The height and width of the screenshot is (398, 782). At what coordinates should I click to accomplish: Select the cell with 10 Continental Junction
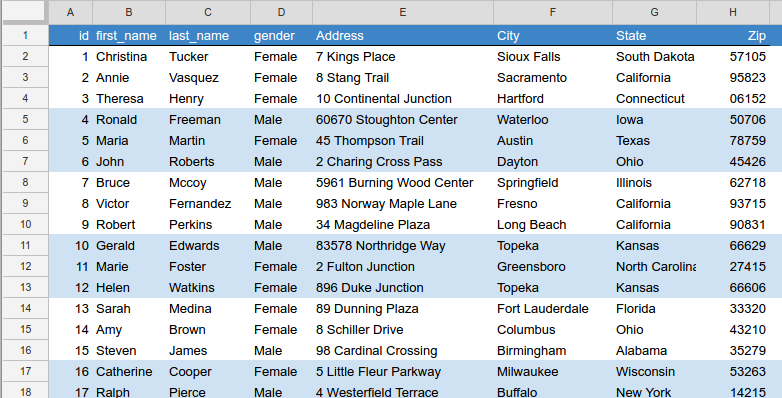[x=402, y=98]
